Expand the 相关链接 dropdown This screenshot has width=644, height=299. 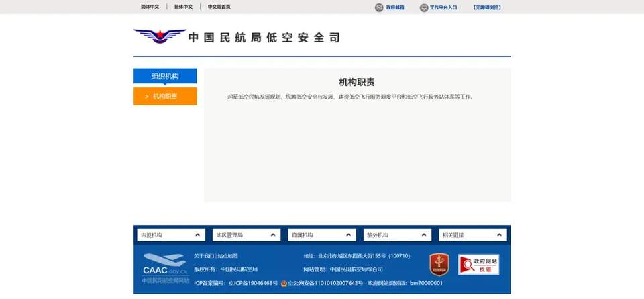(x=473, y=235)
